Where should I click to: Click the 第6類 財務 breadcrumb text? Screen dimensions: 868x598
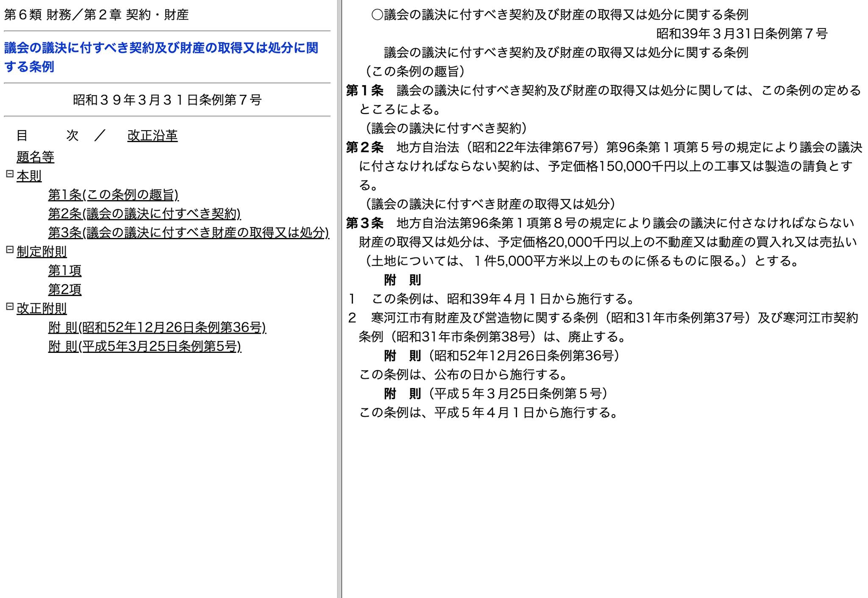37,15
